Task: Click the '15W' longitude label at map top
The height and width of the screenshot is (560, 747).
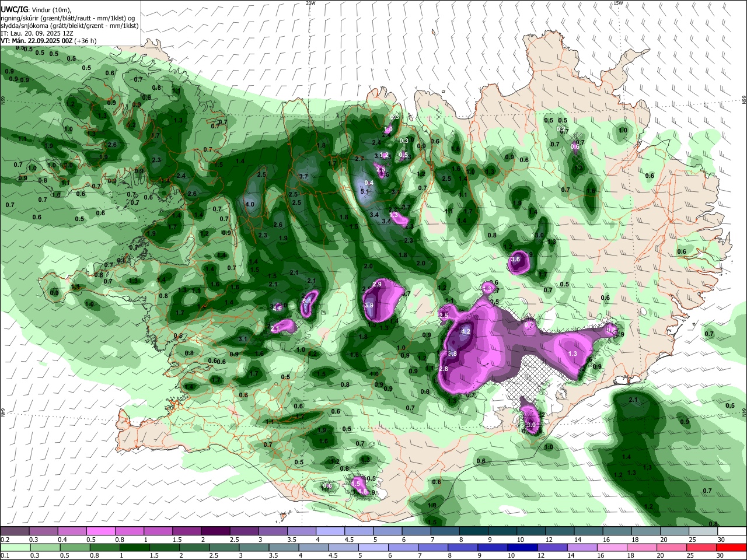Action: pos(618,3)
